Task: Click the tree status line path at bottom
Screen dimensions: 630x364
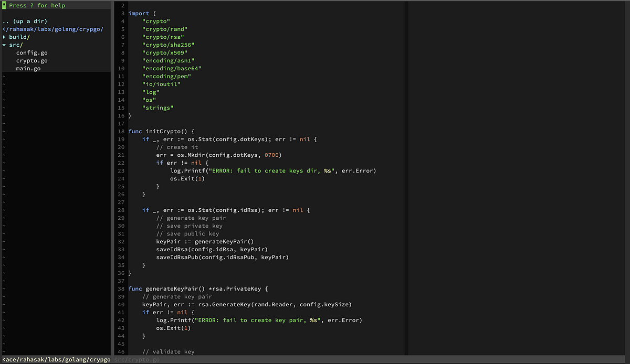Action: pos(56,360)
